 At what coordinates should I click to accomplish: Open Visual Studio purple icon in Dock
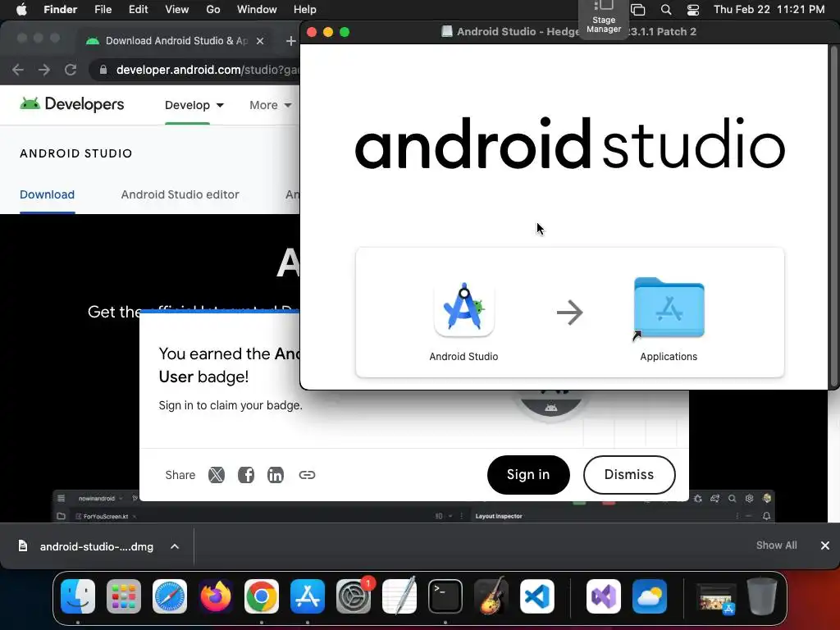(604, 596)
